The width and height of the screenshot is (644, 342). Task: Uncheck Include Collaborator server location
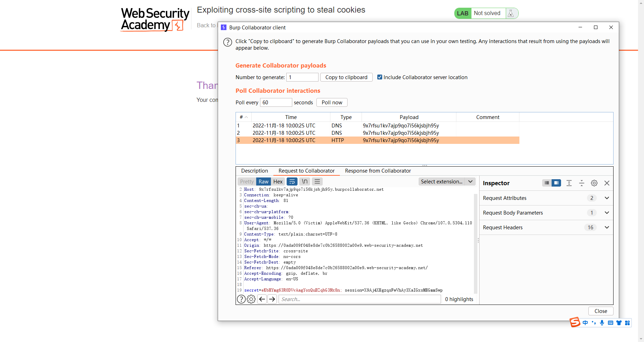(380, 77)
